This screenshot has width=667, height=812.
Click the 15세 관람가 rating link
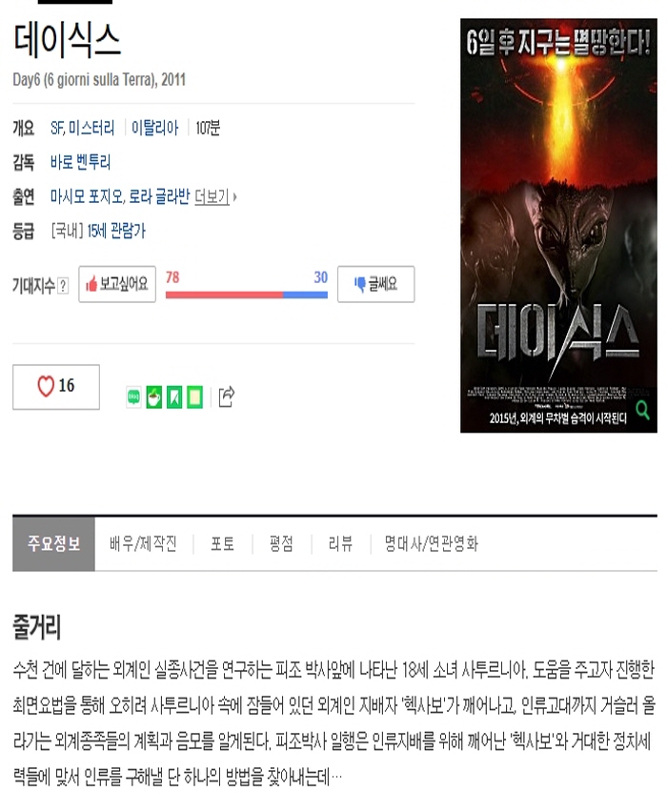116,231
